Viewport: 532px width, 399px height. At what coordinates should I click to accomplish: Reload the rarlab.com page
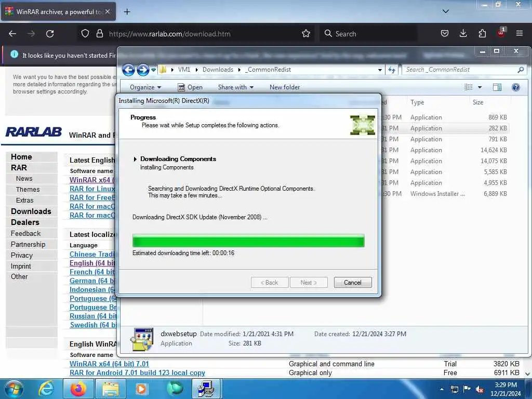click(50, 34)
